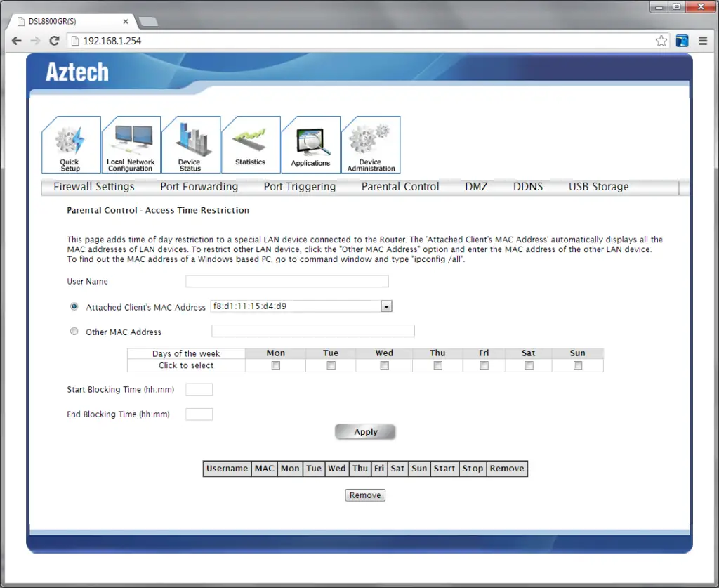719x588 pixels.
Task: Open the Statistics icon
Action: click(x=251, y=145)
